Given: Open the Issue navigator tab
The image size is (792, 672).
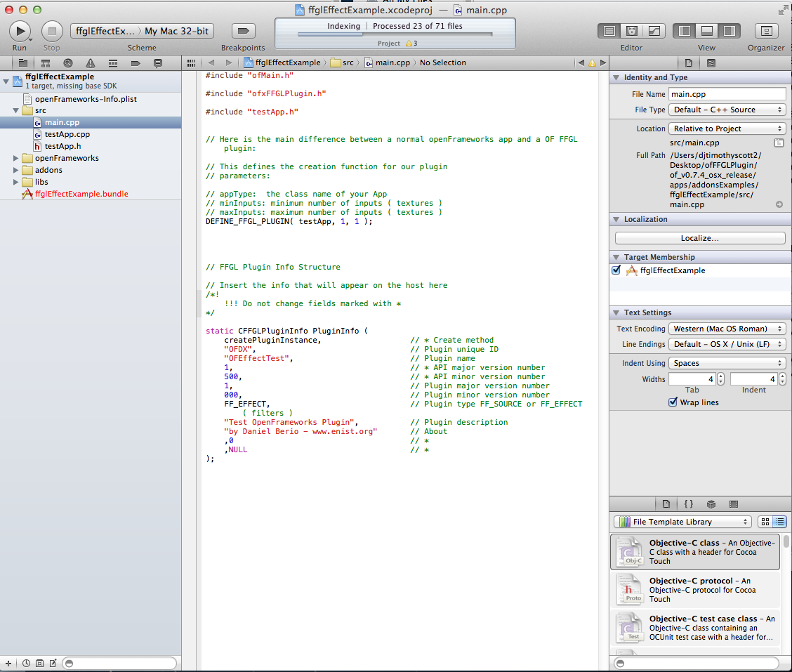Looking at the screenshot, I should tap(90, 63).
